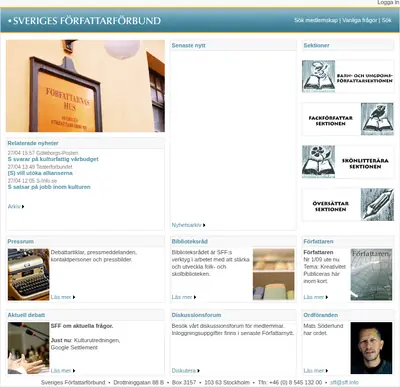Click the sff@sff.info email link

tap(344, 382)
